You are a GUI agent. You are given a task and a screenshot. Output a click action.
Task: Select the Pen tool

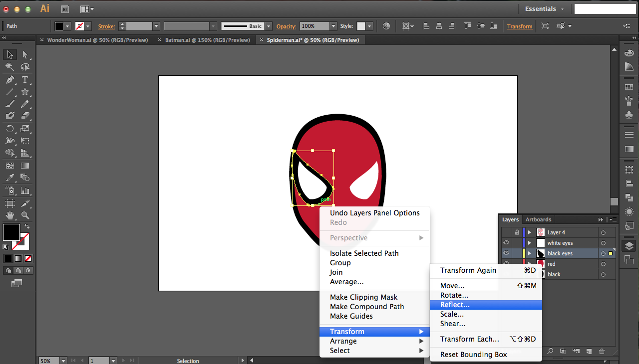pos(9,80)
